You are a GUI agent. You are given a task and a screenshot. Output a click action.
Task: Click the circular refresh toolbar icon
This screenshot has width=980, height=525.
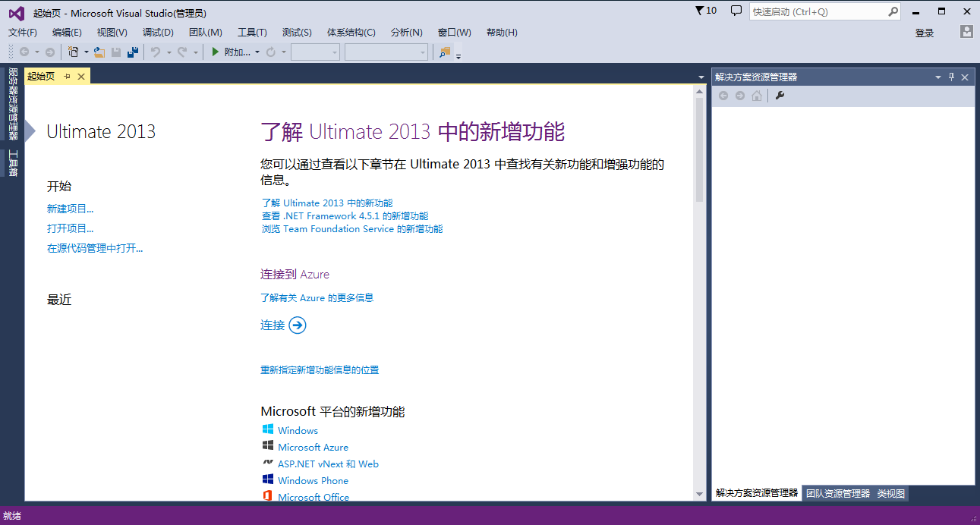point(270,52)
